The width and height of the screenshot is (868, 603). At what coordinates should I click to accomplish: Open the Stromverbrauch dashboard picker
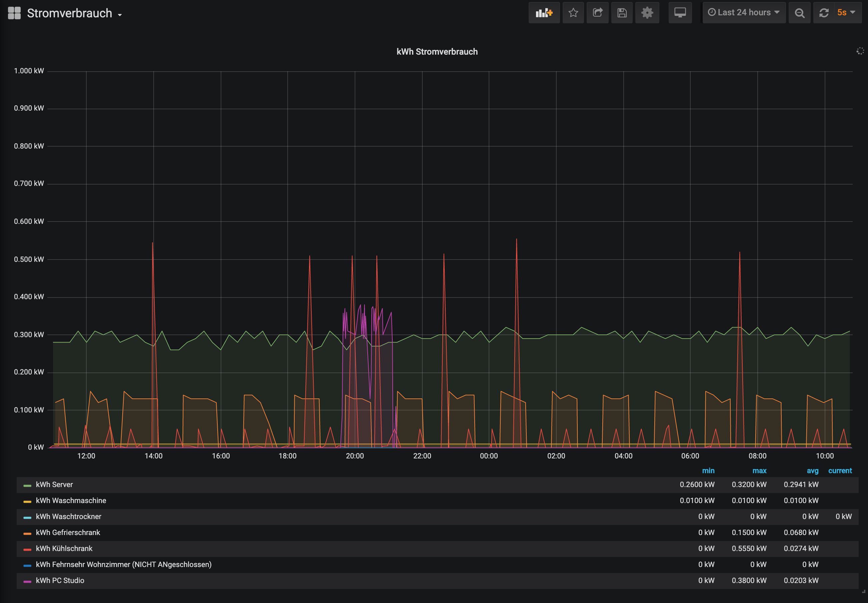(74, 13)
